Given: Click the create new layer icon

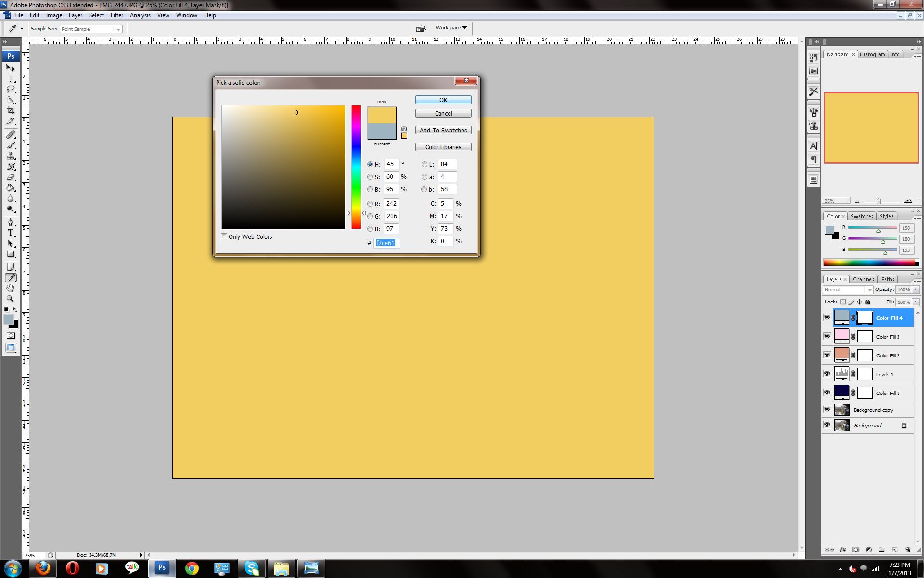Looking at the screenshot, I should point(895,550).
